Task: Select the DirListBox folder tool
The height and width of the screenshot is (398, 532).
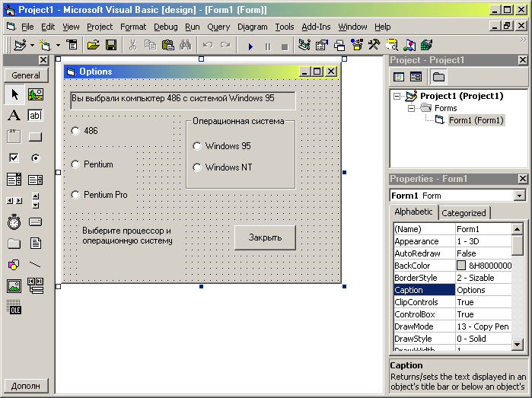Action: tap(14, 244)
